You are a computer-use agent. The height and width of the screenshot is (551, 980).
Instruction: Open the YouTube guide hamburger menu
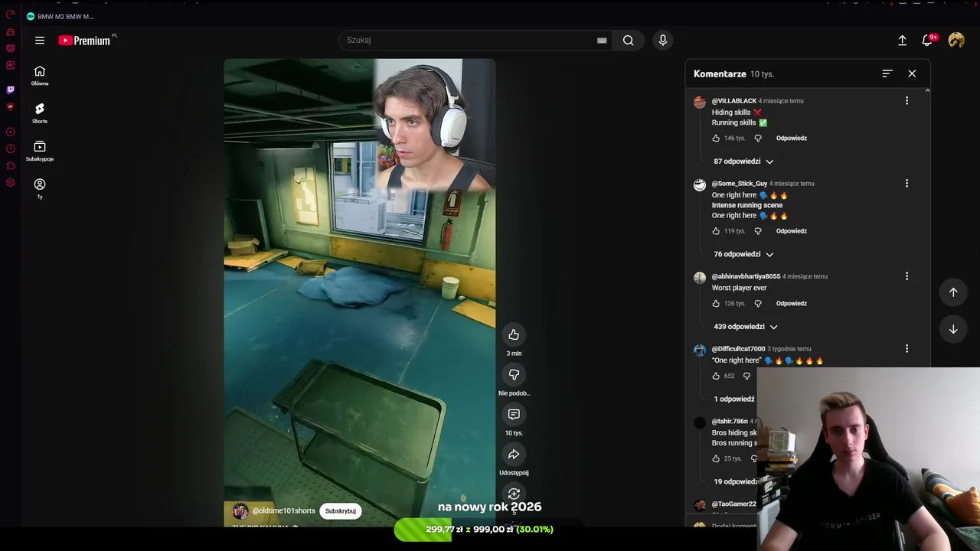click(x=40, y=41)
